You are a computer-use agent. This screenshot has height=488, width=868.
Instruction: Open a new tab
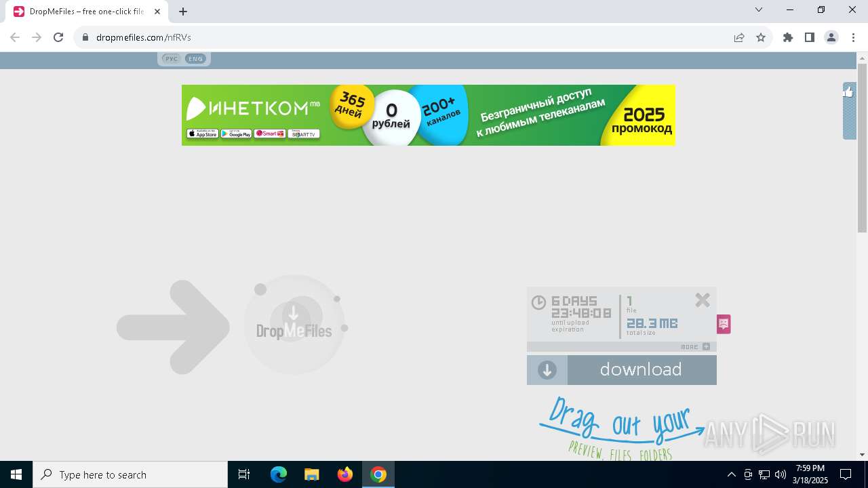183,12
